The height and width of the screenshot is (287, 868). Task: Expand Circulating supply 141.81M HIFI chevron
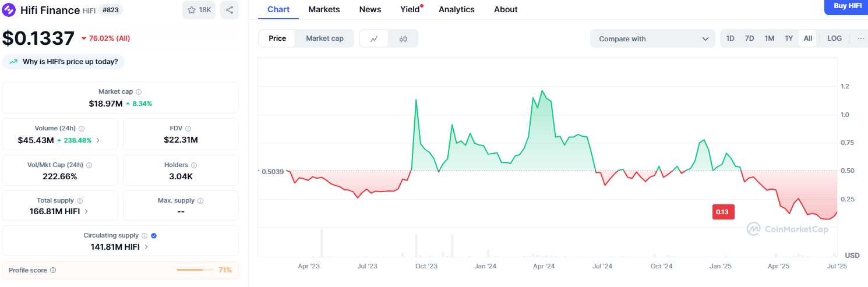[146, 247]
